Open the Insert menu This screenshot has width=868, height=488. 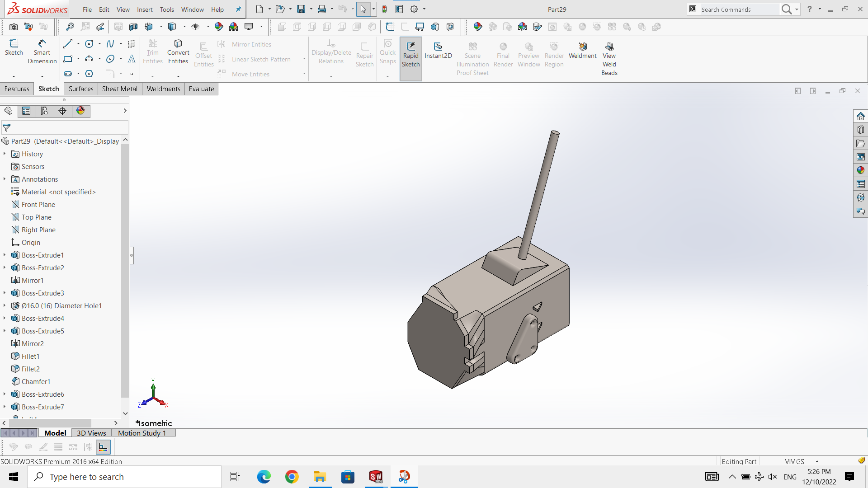click(x=145, y=9)
